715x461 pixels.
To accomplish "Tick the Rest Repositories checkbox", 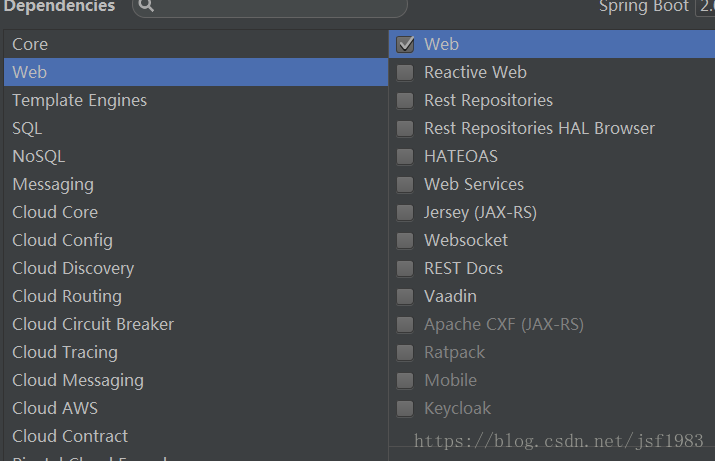I will point(405,100).
